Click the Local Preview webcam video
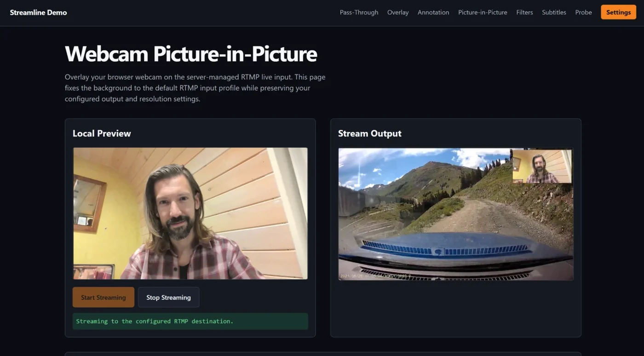Screen dimensions: 644x356 click(x=190, y=213)
